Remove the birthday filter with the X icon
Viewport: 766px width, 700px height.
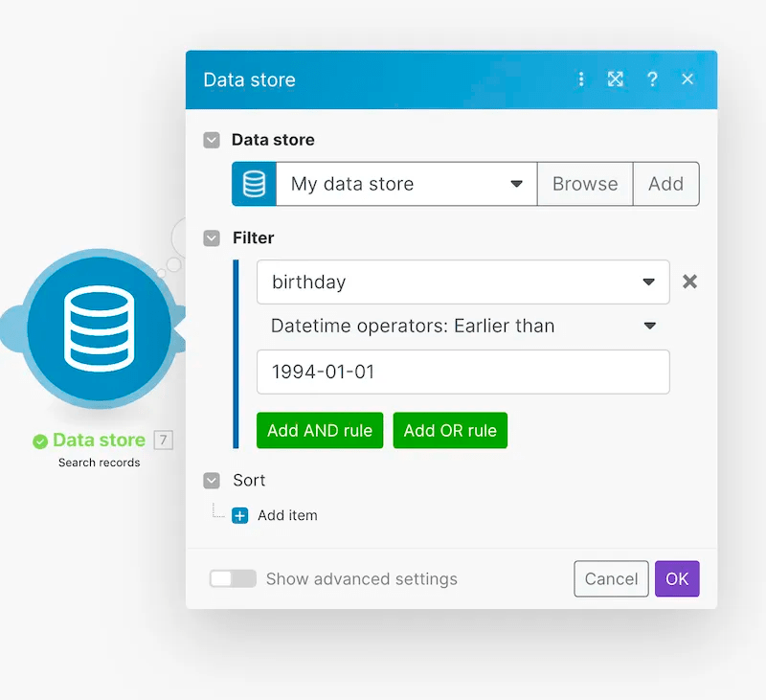pyautogui.click(x=689, y=282)
